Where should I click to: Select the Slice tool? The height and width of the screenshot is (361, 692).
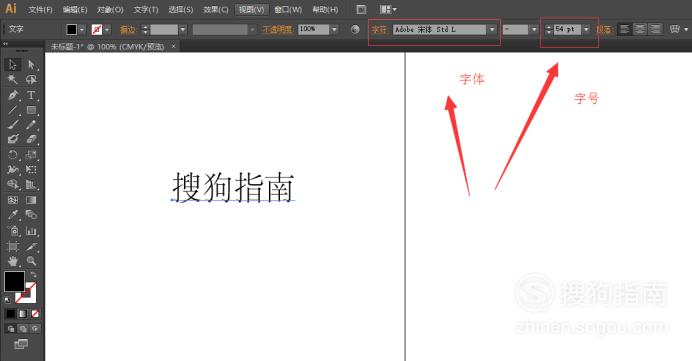[x=31, y=246]
